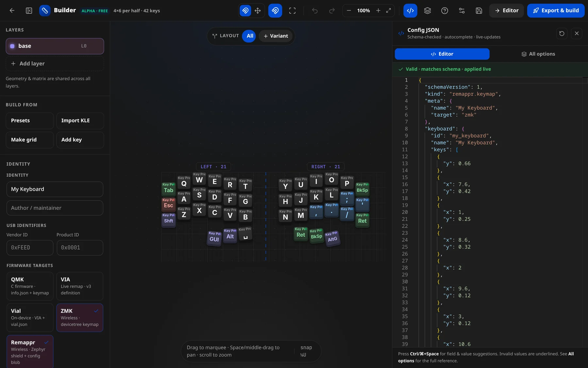Screen dimensions: 588x368
Task: Click the Vendor ID field
Action: click(x=30, y=248)
